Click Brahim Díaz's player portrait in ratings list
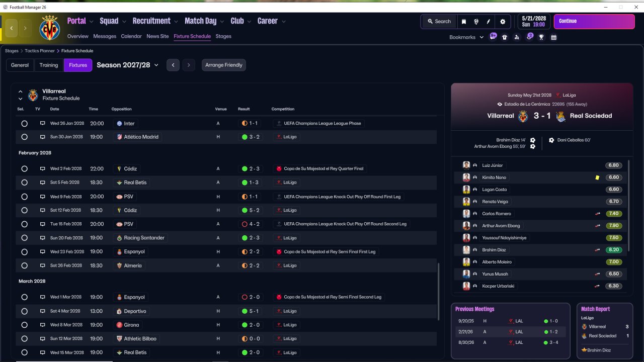This screenshot has height=362, width=644. pos(466,250)
